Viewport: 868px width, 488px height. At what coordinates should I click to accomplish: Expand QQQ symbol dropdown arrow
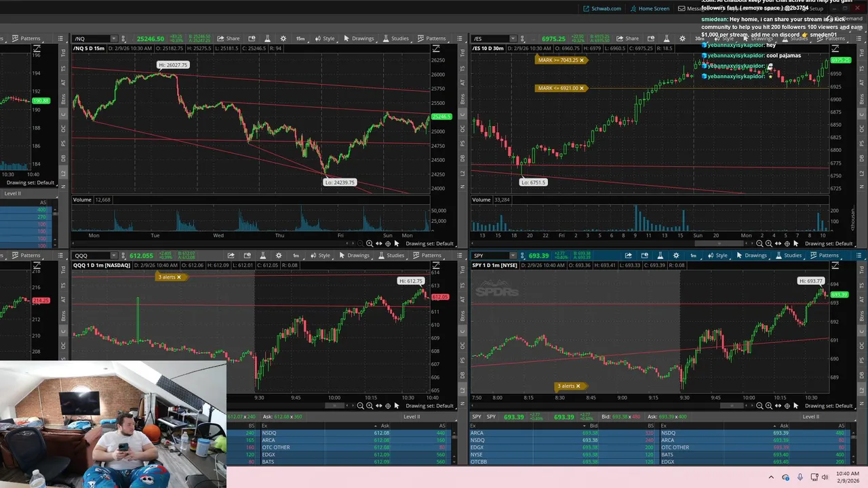click(113, 256)
